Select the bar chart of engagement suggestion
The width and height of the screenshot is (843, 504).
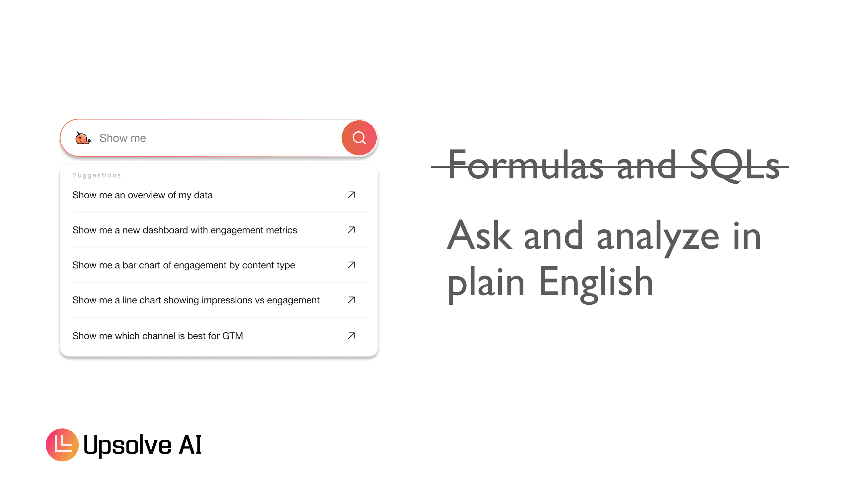[184, 265]
